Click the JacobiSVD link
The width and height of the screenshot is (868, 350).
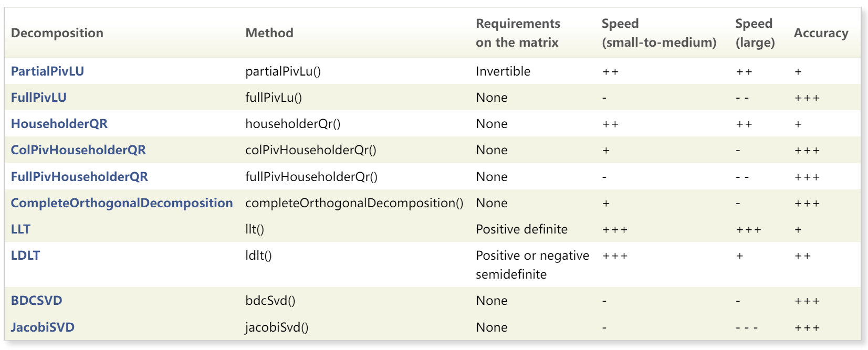(43, 327)
